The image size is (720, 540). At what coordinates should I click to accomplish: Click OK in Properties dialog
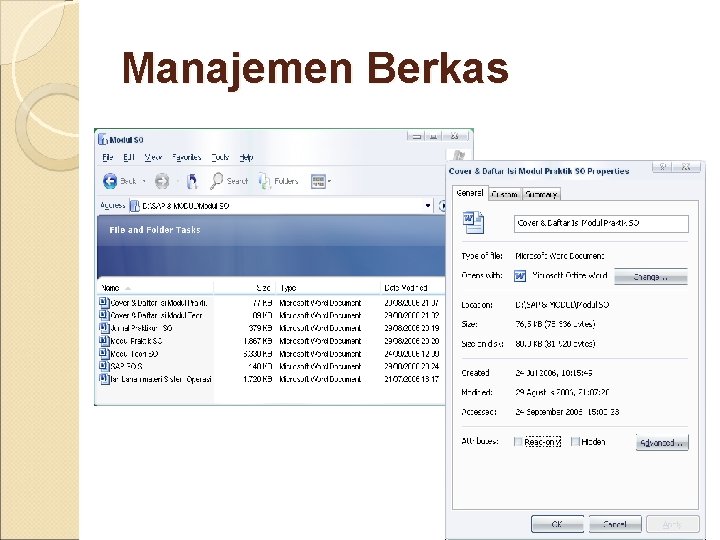tap(557, 524)
